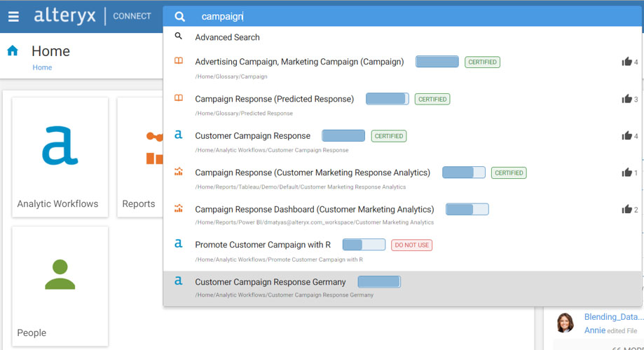This screenshot has height=350, width=644.
Task: Open the Reports tile
Action: tap(140, 157)
